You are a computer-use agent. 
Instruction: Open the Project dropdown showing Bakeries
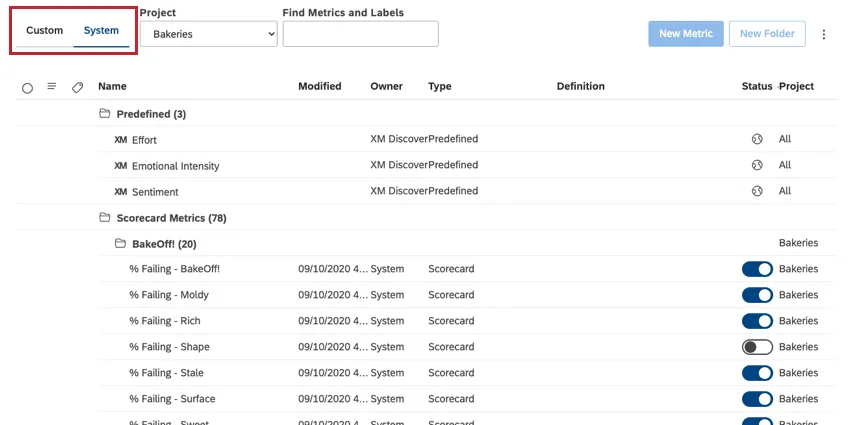208,34
